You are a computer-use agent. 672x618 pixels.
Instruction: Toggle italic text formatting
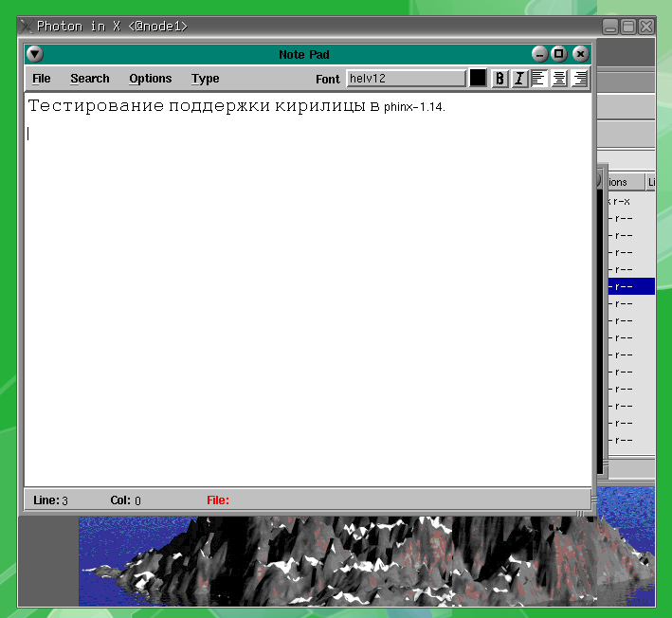(519, 79)
